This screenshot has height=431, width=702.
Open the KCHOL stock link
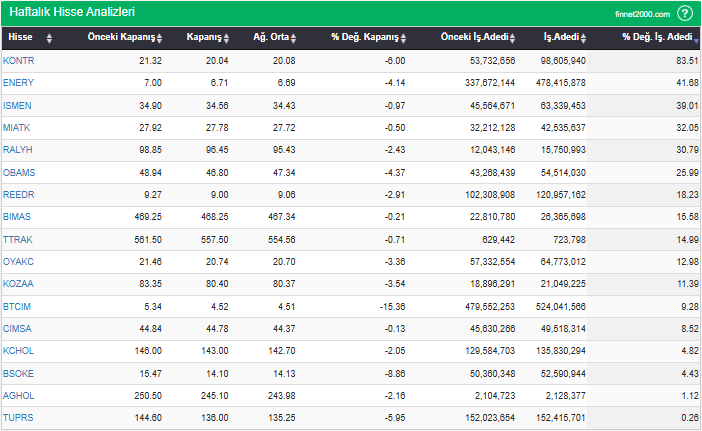pos(18,350)
